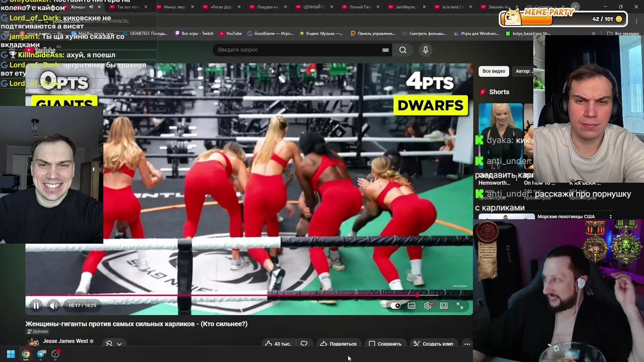Select the 'Автор' filter chip
The height and width of the screenshot is (362, 644).
click(523, 71)
